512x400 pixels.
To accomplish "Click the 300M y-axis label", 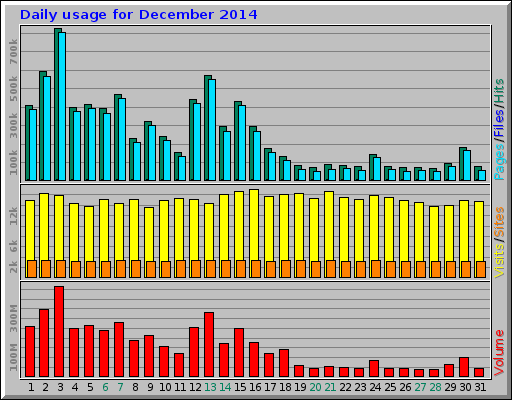I will (x=13, y=318).
